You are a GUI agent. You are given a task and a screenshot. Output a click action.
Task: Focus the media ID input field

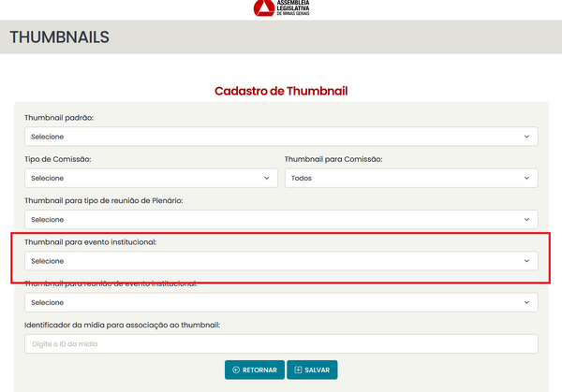click(x=281, y=344)
